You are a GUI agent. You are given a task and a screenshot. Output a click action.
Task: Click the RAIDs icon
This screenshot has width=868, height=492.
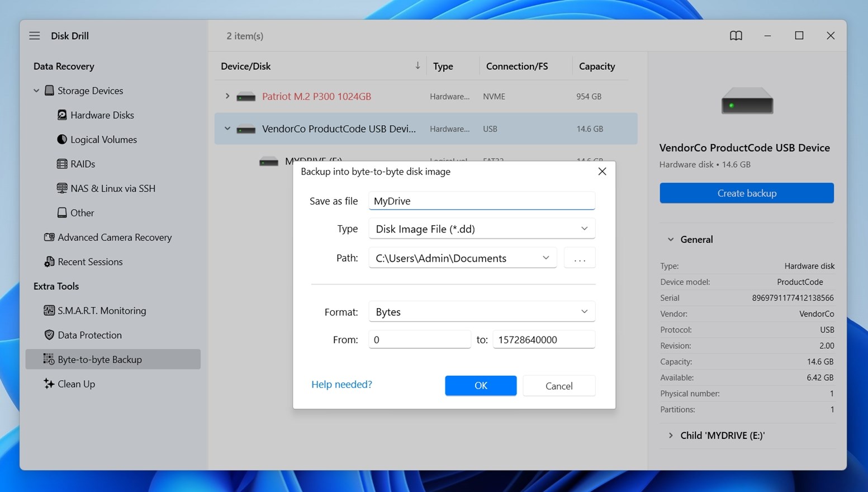click(x=62, y=164)
